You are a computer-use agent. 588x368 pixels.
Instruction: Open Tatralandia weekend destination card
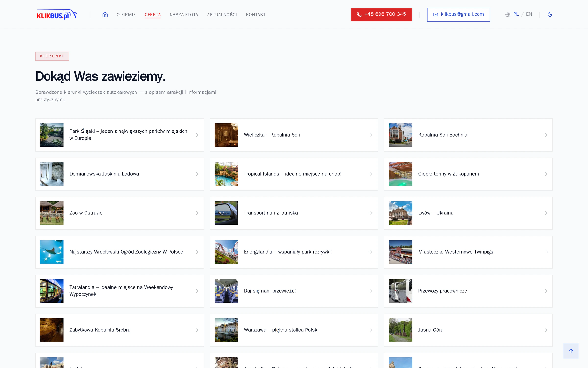[120, 291]
